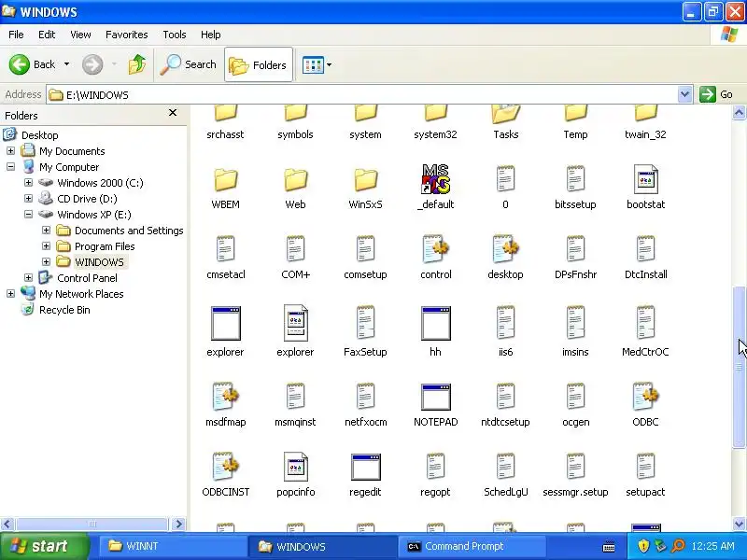This screenshot has width=747, height=560.
Task: Open the Favorites menu
Action: point(127,35)
